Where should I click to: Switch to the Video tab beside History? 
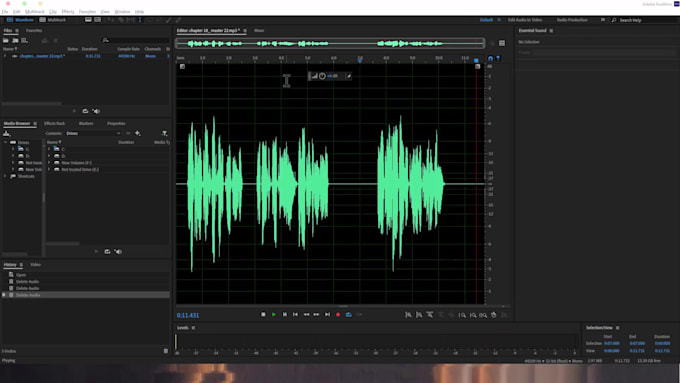click(x=36, y=265)
